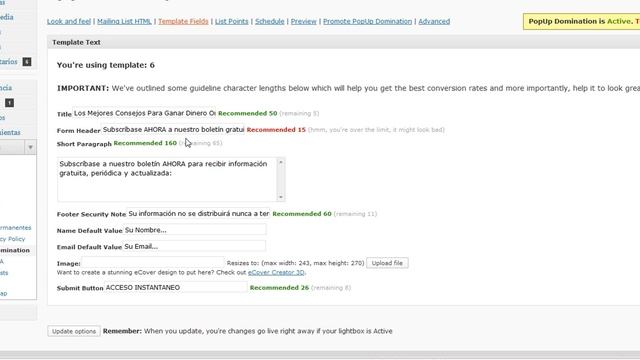Open the Preview link
The width and height of the screenshot is (640, 360).
click(303, 21)
